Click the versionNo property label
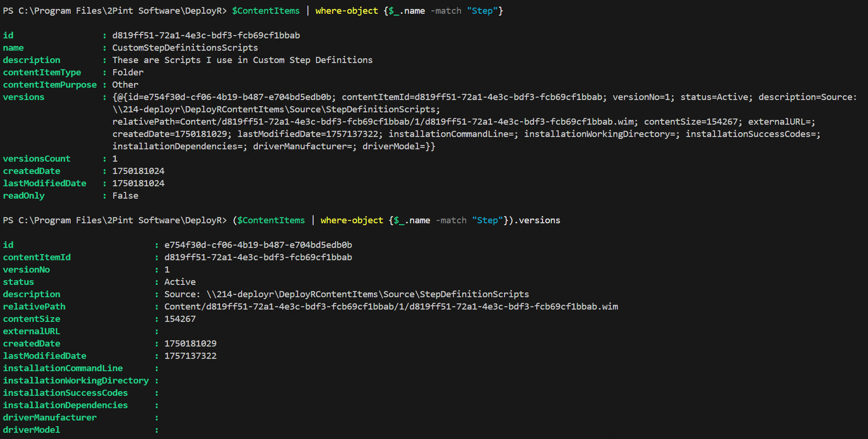Viewport: 868px width, 439px height. (x=27, y=270)
